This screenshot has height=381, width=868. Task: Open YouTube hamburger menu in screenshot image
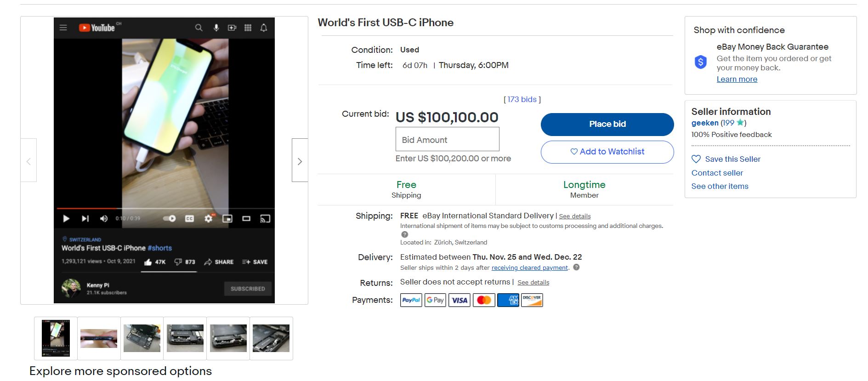pyautogui.click(x=63, y=28)
